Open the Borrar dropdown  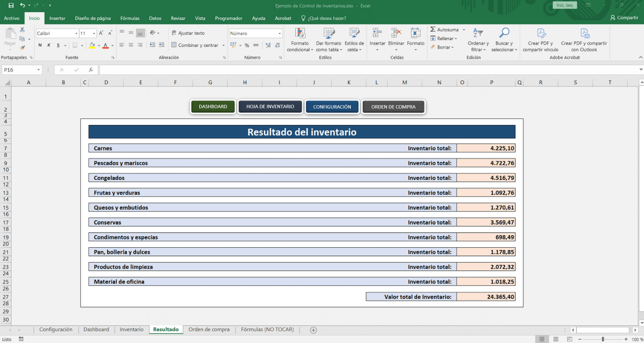pos(442,47)
